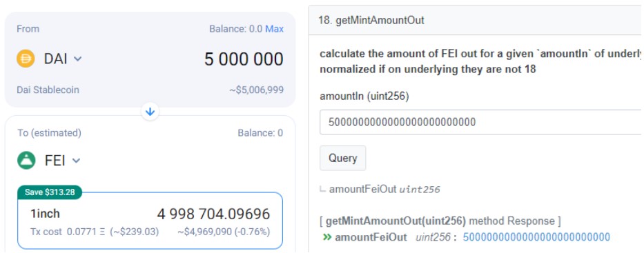Click the amountFeiOut response value link
Viewport: 644px width, 253px height.
536,237
